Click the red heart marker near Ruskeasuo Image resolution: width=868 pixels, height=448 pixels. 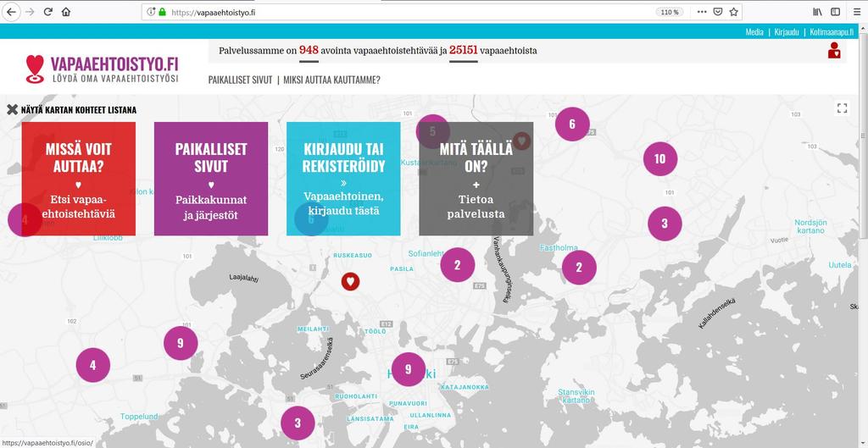point(350,281)
